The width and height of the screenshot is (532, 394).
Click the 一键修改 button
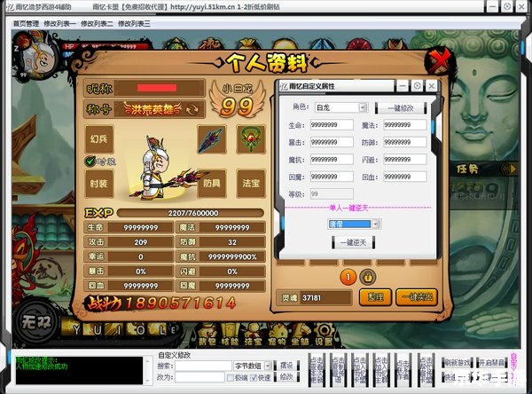coord(401,108)
